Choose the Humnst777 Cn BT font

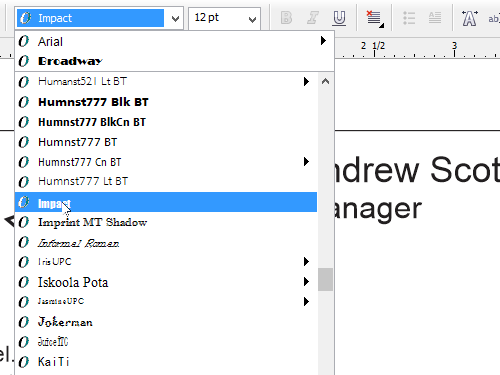pyautogui.click(x=166, y=162)
